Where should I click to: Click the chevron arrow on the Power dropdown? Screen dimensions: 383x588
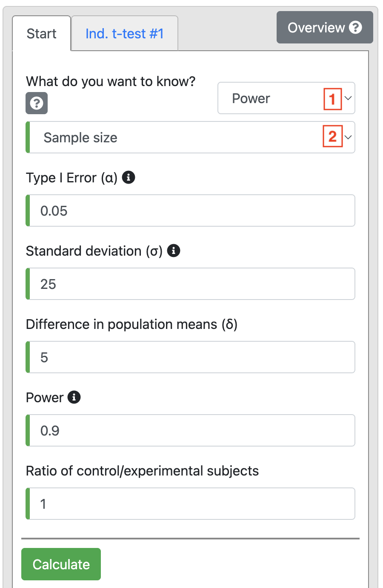click(348, 98)
